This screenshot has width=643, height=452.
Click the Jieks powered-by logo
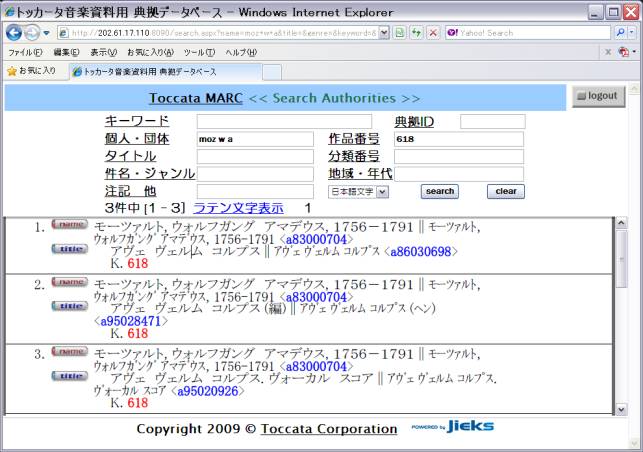pyautogui.click(x=453, y=427)
